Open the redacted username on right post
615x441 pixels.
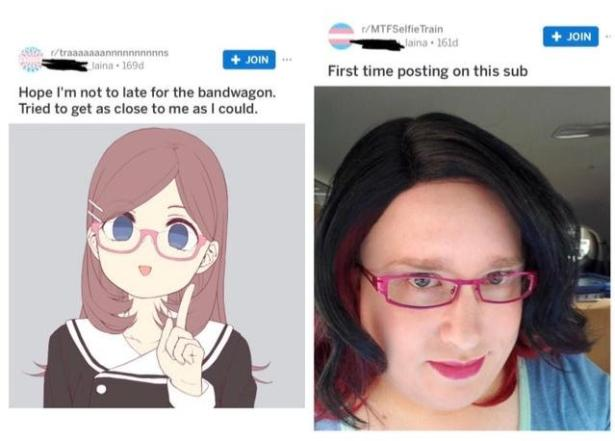click(377, 44)
